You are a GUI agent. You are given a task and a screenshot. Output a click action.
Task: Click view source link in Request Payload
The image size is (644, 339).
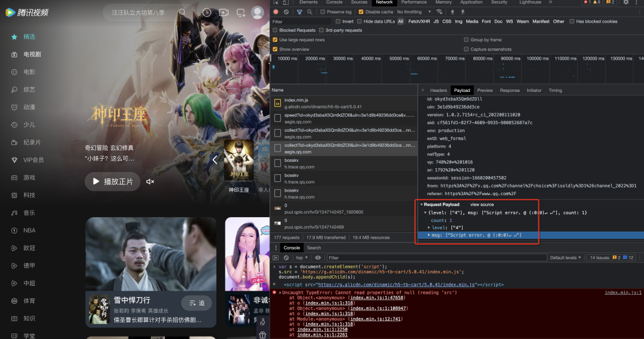(482, 205)
